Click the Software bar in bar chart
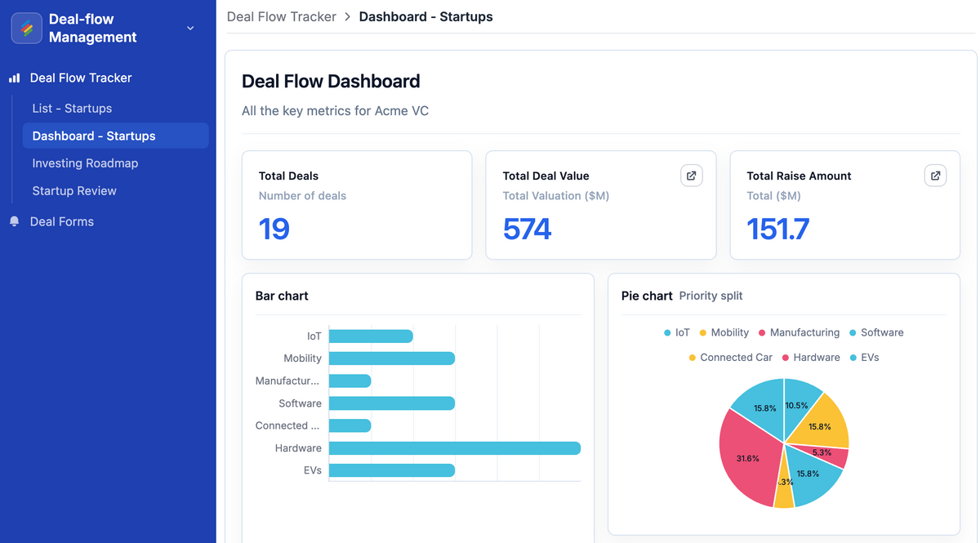 (x=392, y=403)
